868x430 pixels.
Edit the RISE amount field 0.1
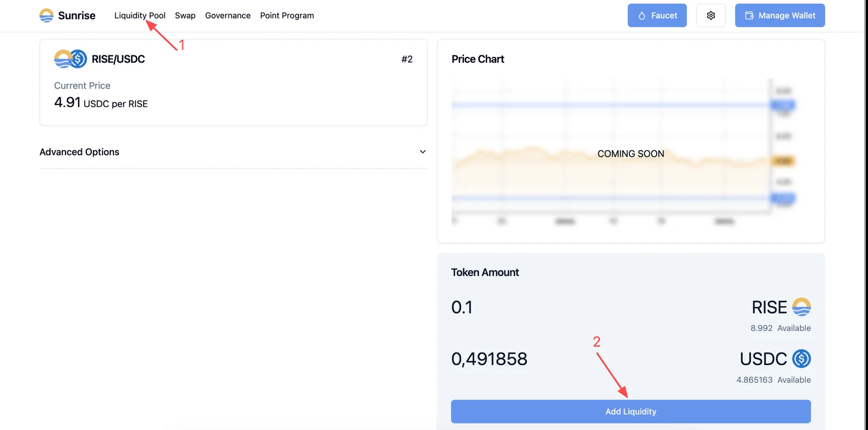click(462, 307)
